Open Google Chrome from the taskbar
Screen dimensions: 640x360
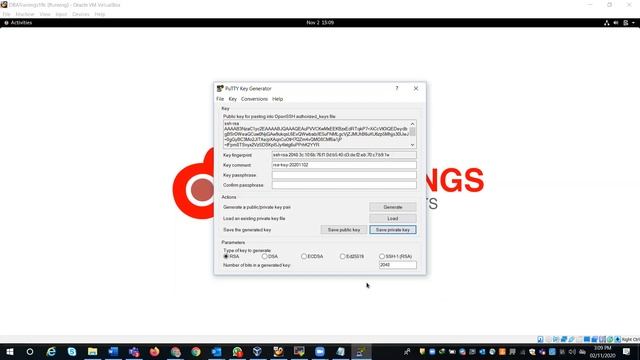tap(196, 351)
